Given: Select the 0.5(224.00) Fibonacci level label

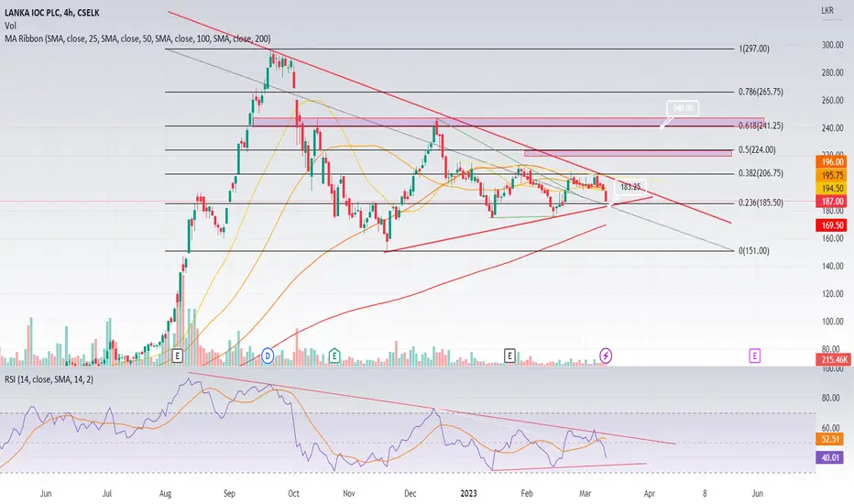Looking at the screenshot, I should (757, 150).
